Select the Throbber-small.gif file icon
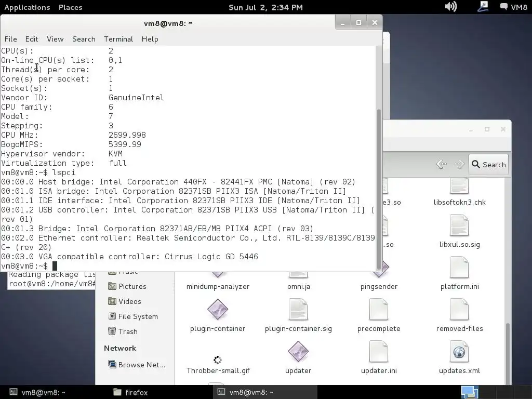532x399 pixels. [218, 360]
